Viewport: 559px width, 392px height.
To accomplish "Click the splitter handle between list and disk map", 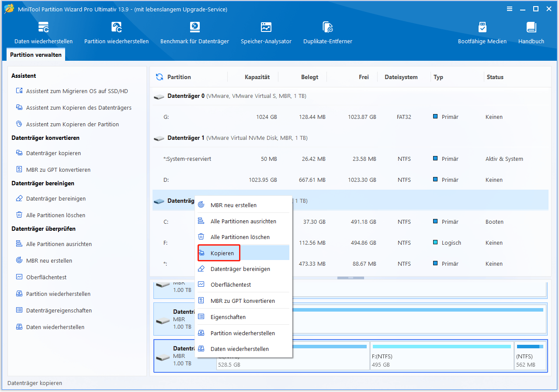I will (x=350, y=278).
